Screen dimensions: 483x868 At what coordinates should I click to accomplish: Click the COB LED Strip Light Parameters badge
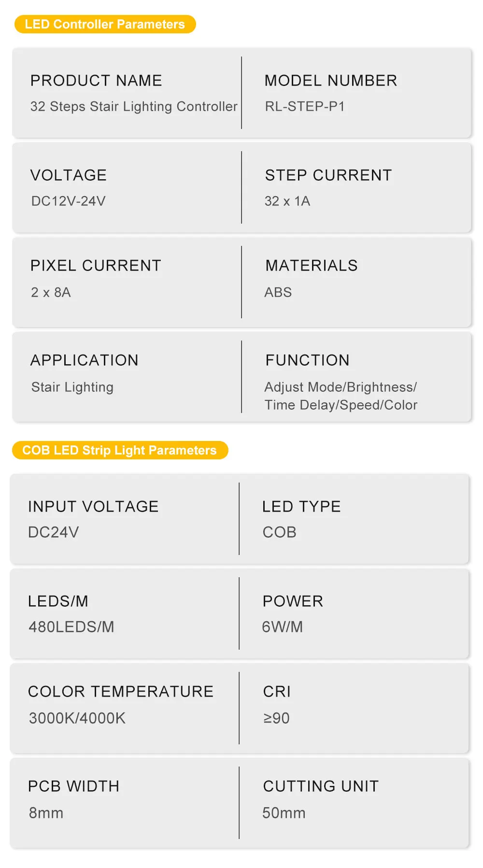[120, 450]
